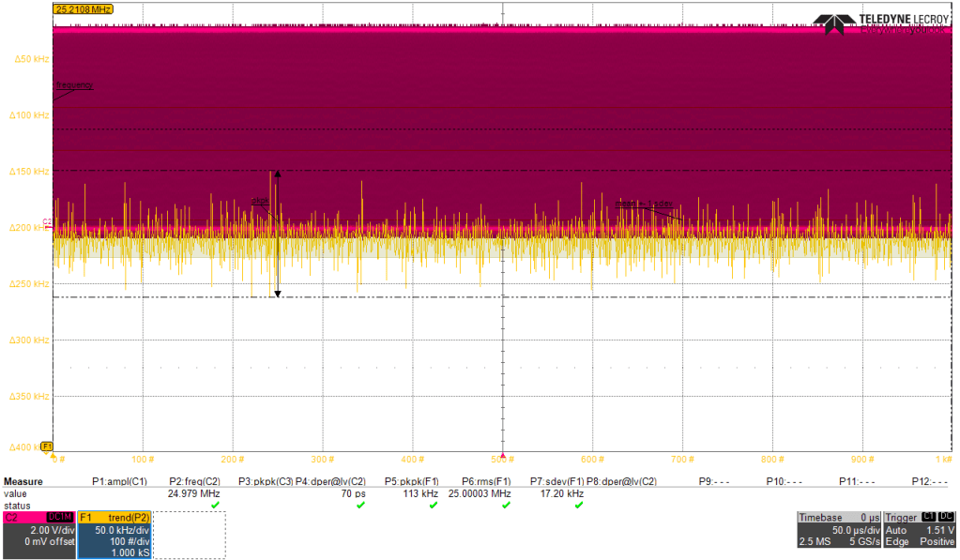Click the 25.2108 MHz top scale label

pyautogui.click(x=84, y=8)
